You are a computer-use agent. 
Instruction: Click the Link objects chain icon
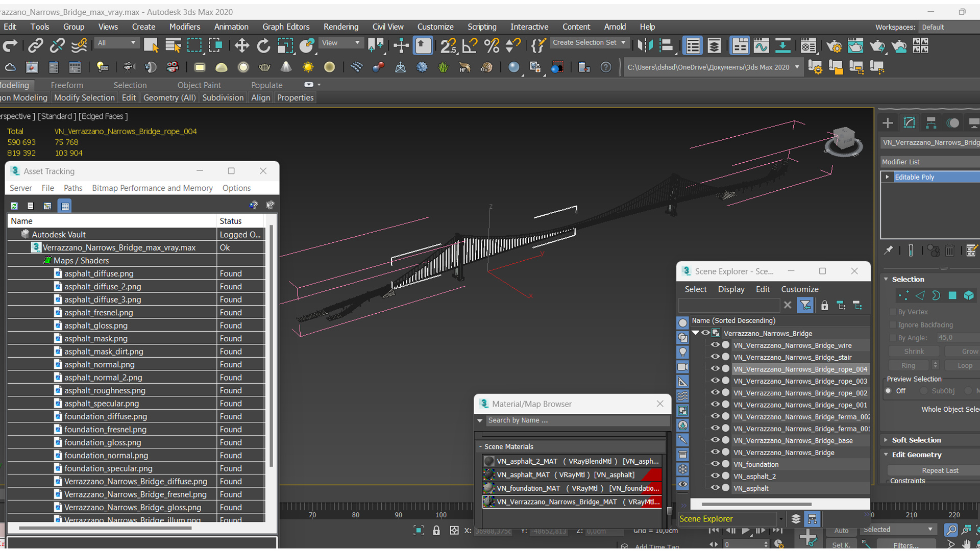point(35,46)
